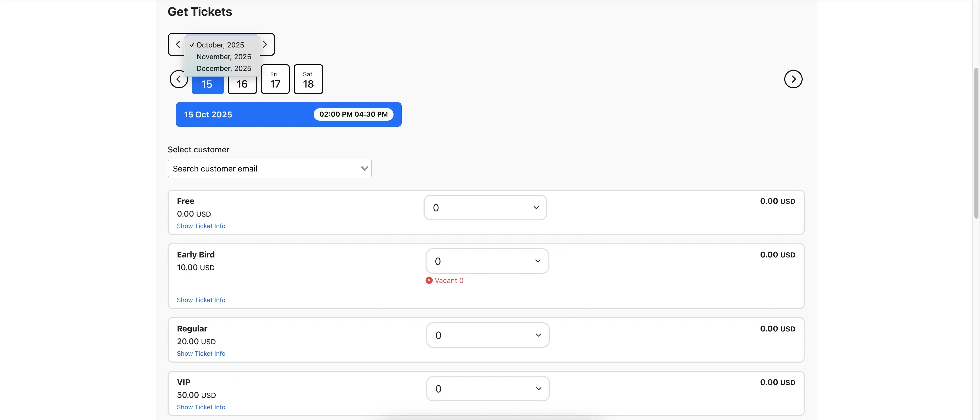Select December, 2025 from the month list

click(x=224, y=68)
